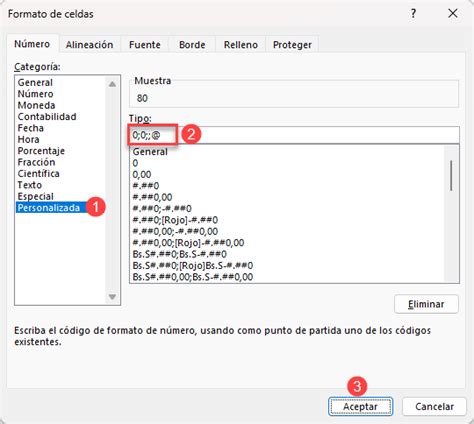The width and height of the screenshot is (474, 424).
Task: Open the Fuente tab
Action: (145, 45)
